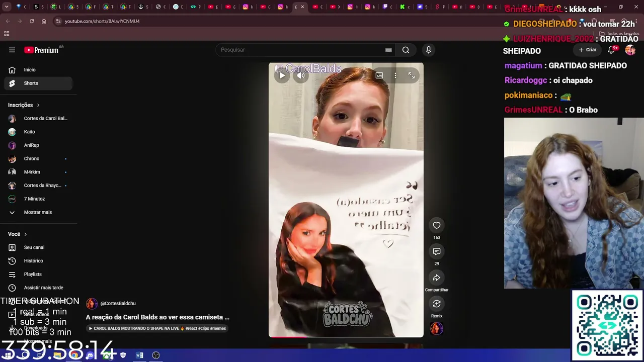Open Histórico in the sidebar
Viewport: 644px width, 362px height.
point(38,261)
